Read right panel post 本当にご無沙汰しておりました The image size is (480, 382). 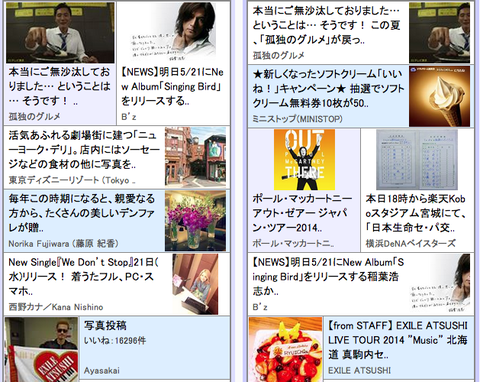pyautogui.click(x=327, y=25)
